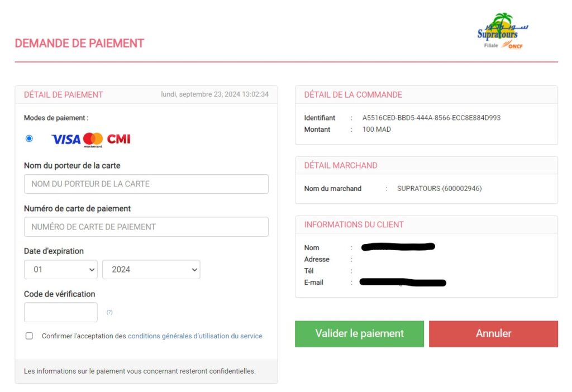572x392 pixels.
Task: Click the Annuler button
Action: [x=493, y=333]
